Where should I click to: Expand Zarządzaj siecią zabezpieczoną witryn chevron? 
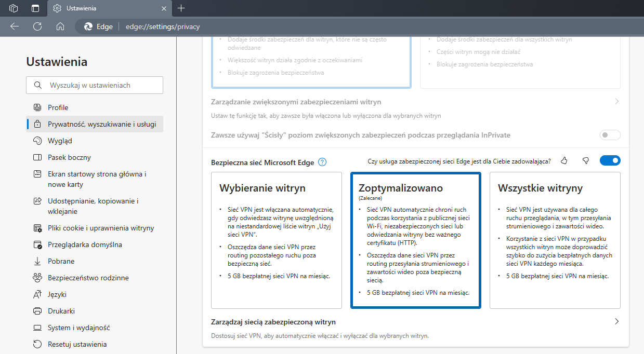616,322
